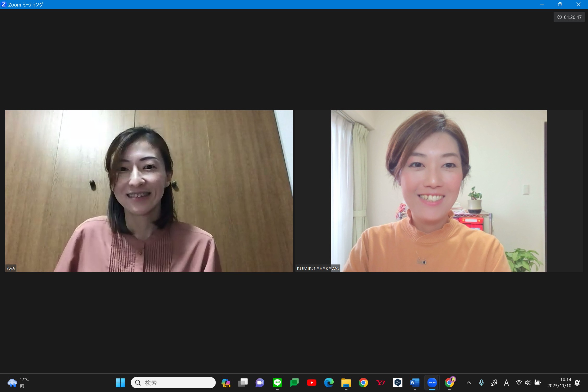588x392 pixels.
Task: Open LINE from the taskbar
Action: click(277, 383)
